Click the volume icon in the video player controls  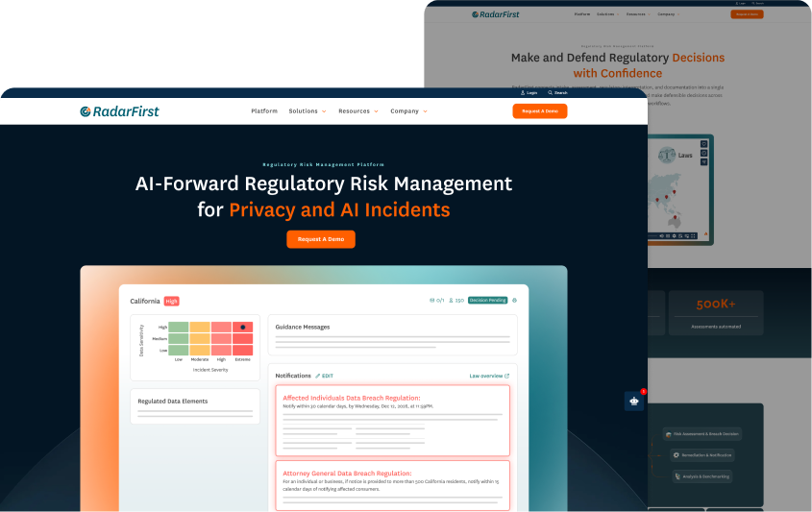(x=661, y=235)
